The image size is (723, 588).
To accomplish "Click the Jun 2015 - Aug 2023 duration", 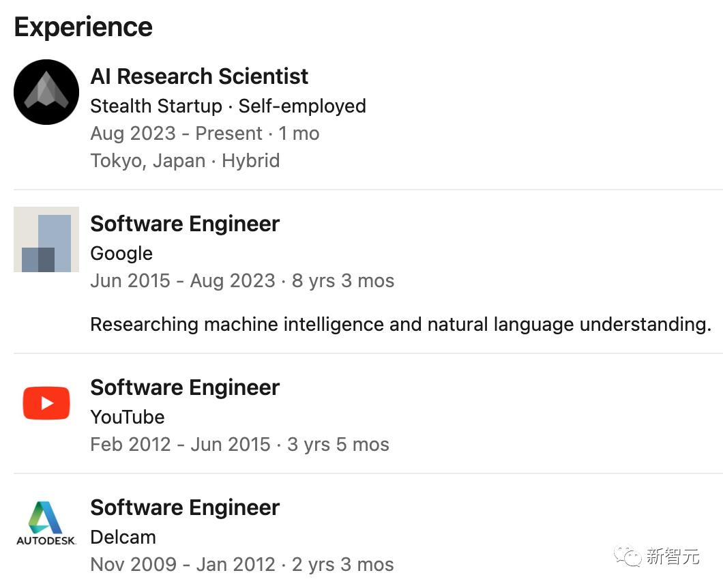I will click(x=242, y=281).
